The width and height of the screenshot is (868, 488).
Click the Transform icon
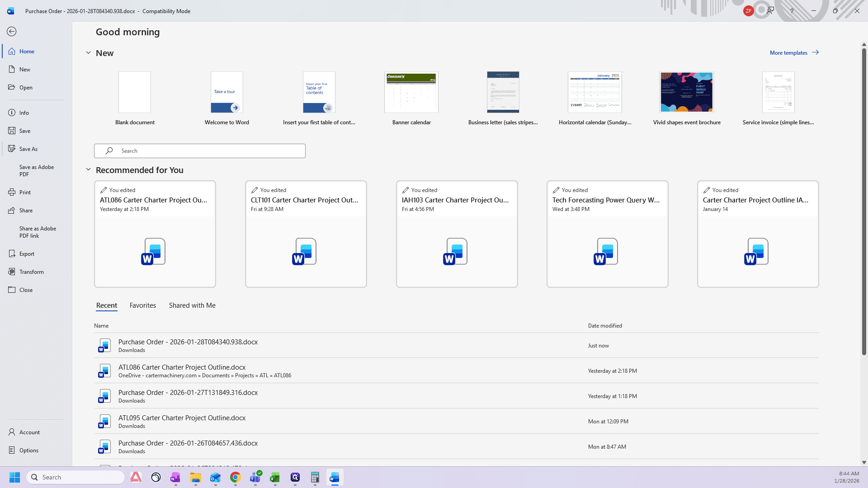[x=12, y=272]
